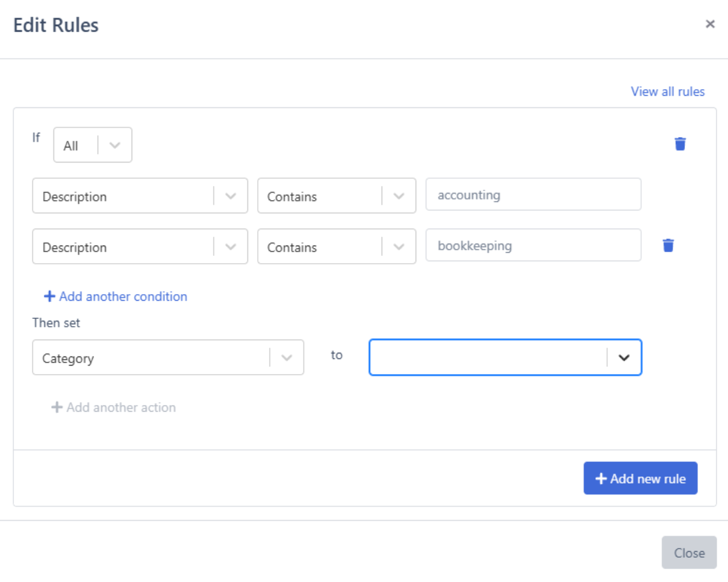728x582 pixels.
Task: Click the chevron arrow in Category dropdown
Action: coord(286,358)
